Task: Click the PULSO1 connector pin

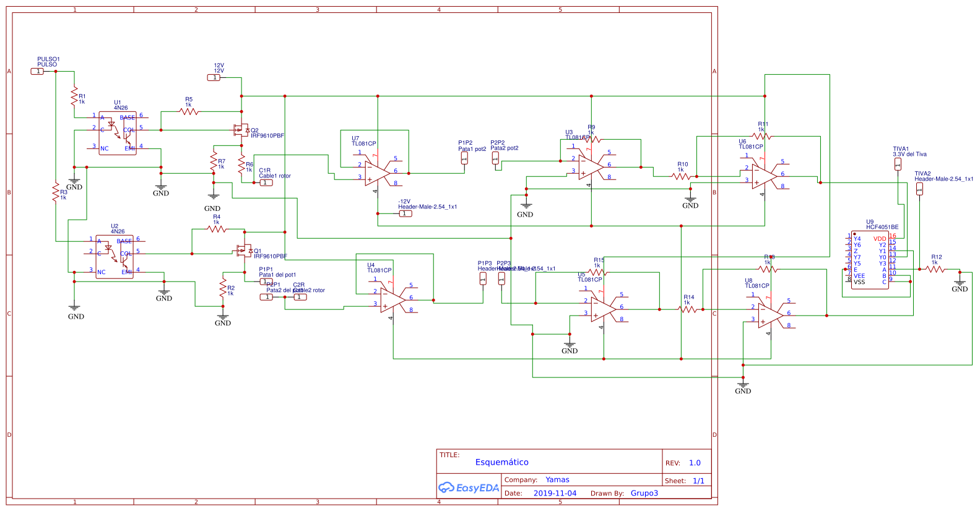Action: click(38, 72)
